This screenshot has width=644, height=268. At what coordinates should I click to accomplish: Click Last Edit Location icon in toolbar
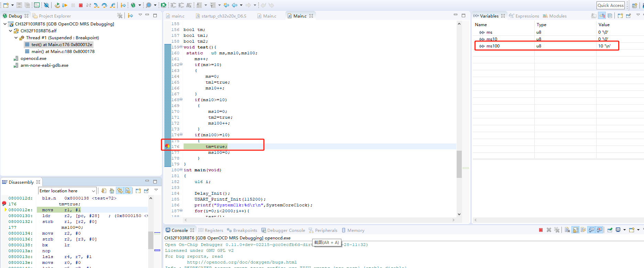pyautogui.click(x=226, y=5)
